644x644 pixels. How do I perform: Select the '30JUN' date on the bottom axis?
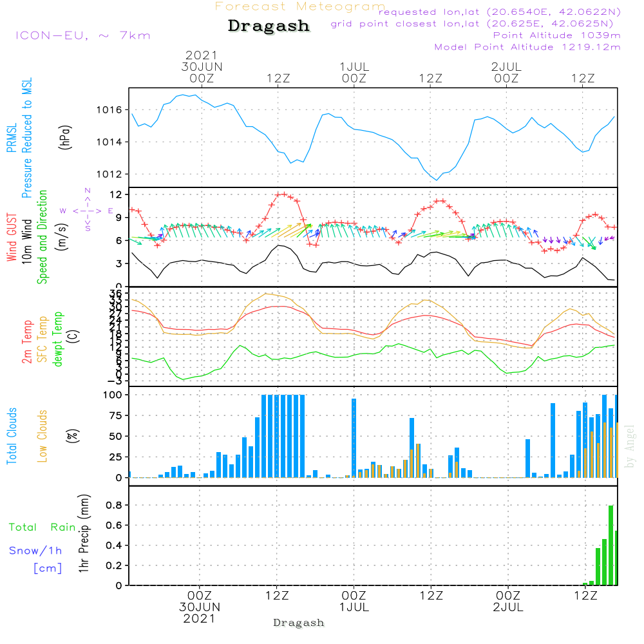pos(200,607)
